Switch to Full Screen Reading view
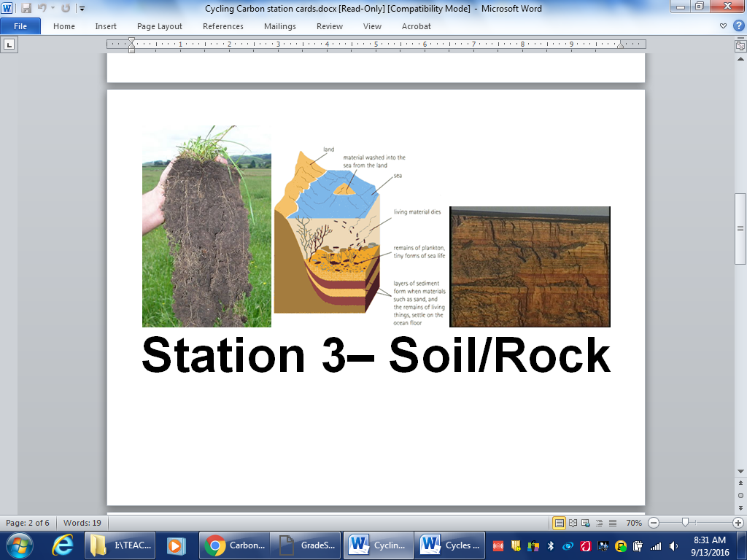The width and height of the screenshot is (747, 560). [573, 523]
